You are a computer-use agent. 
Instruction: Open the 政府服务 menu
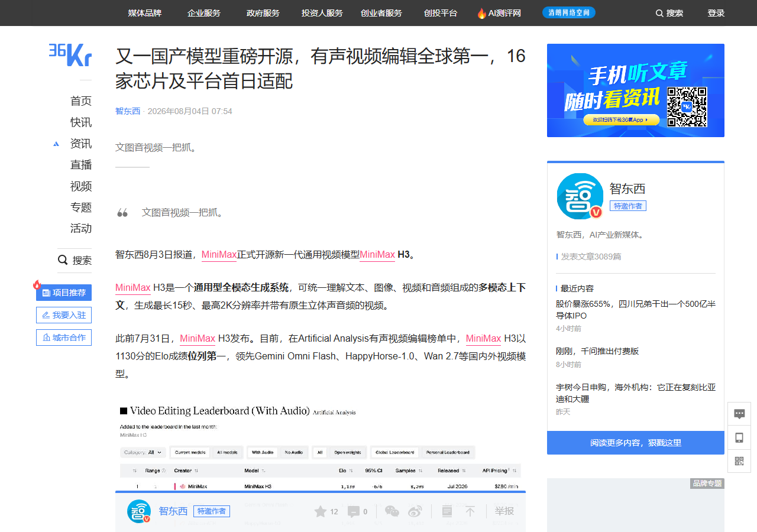pyautogui.click(x=263, y=13)
